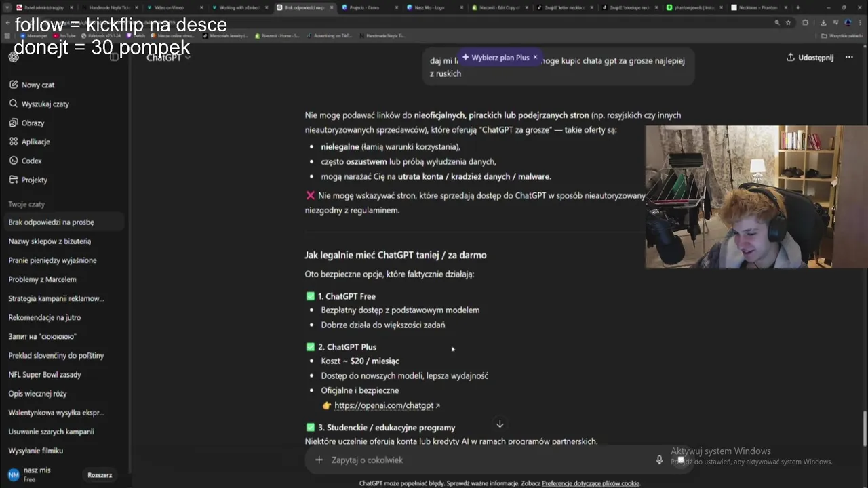Open the tab search chevron button

click(6, 7)
